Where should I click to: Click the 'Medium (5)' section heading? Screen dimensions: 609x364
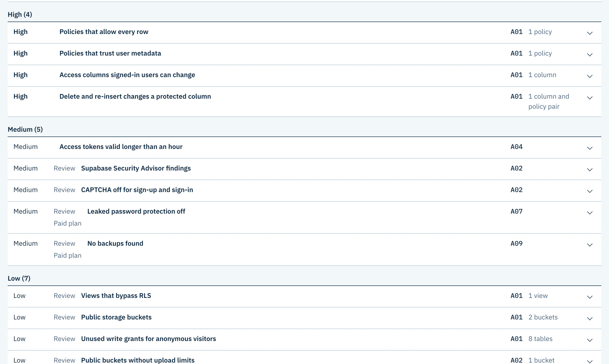pyautogui.click(x=25, y=130)
